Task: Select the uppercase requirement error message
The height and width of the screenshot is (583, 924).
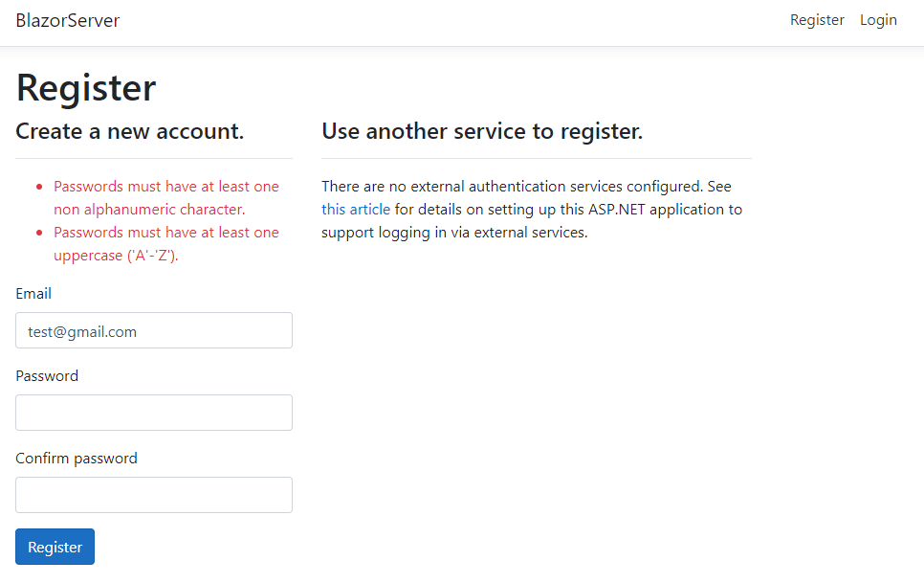Action: (x=165, y=243)
